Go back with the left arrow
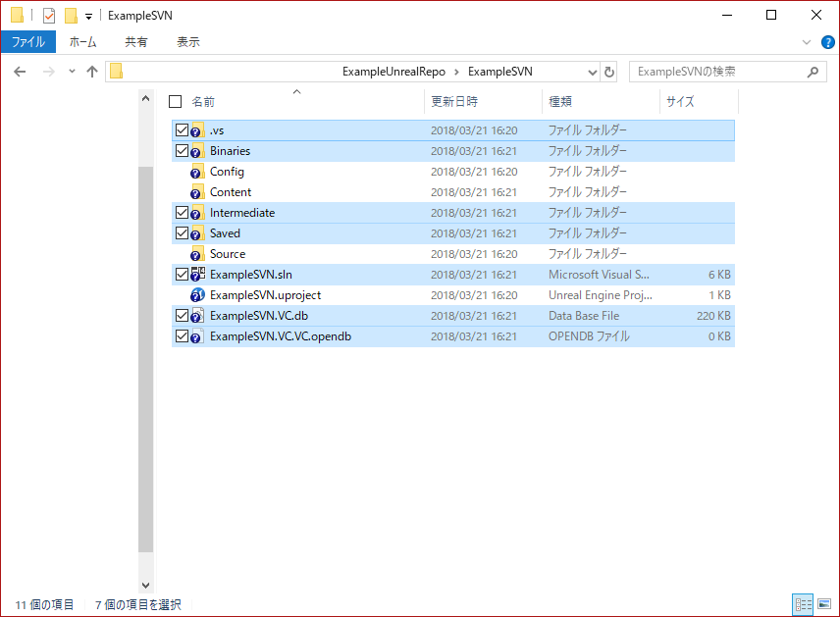Image resolution: width=840 pixels, height=617 pixels. [20, 72]
